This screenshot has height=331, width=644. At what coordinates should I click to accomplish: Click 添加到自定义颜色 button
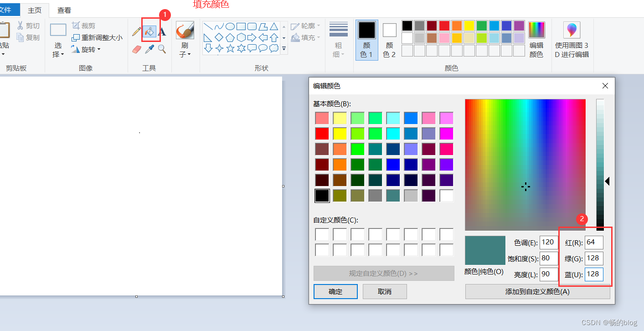click(537, 291)
